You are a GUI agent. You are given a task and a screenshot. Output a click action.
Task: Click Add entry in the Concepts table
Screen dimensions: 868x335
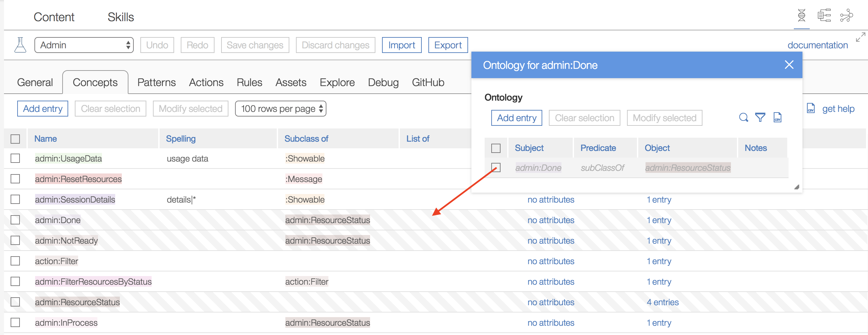(x=43, y=109)
